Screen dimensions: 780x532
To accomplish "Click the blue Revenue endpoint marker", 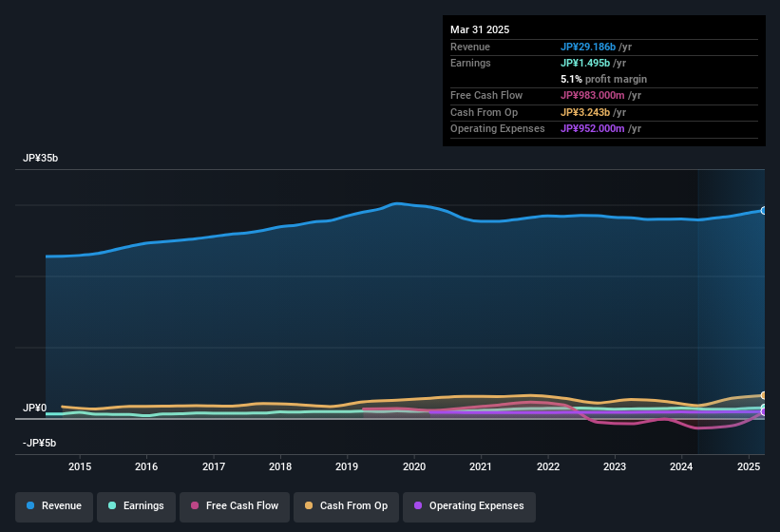I will (x=764, y=210).
